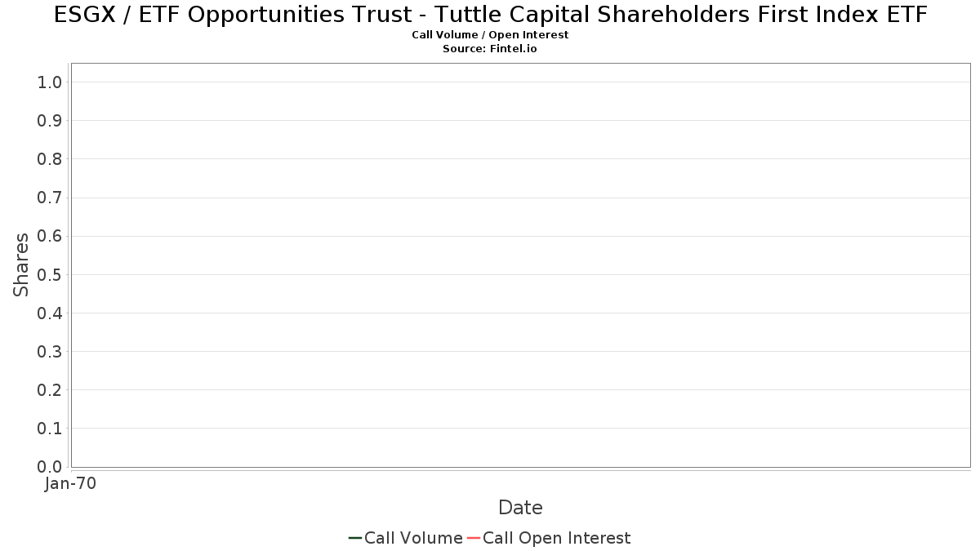Toggle the Call Open Interest legend entry
The image size is (980, 551).
[x=549, y=538]
